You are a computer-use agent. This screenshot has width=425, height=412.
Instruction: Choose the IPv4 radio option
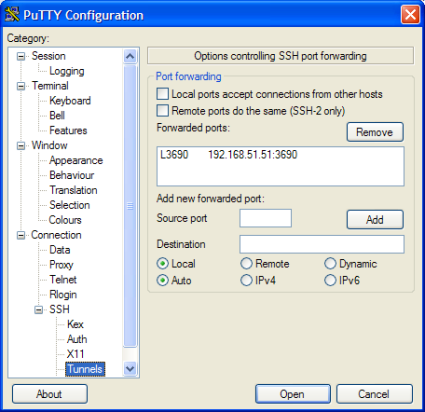[246, 280]
